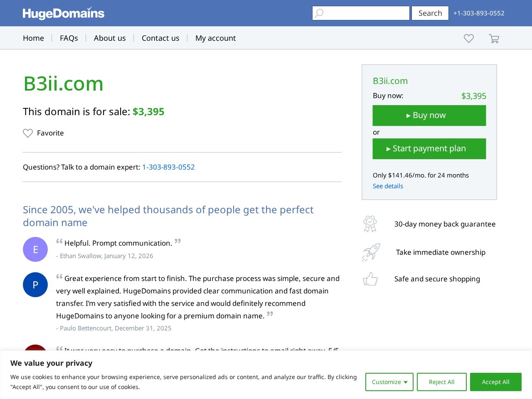
Task: Toggle the Favorite heart for B3ii.com
Action: click(28, 133)
